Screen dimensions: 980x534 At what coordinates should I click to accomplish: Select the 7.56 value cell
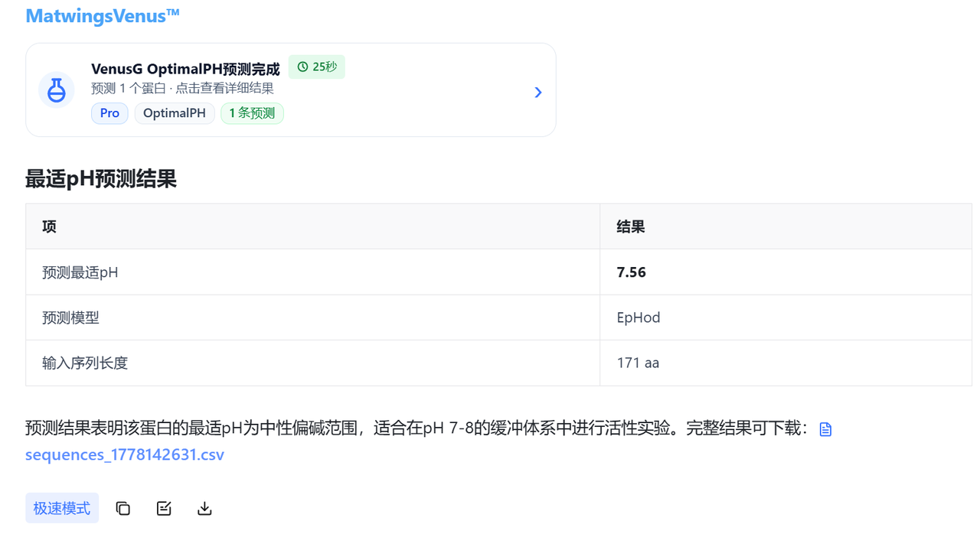pos(786,272)
